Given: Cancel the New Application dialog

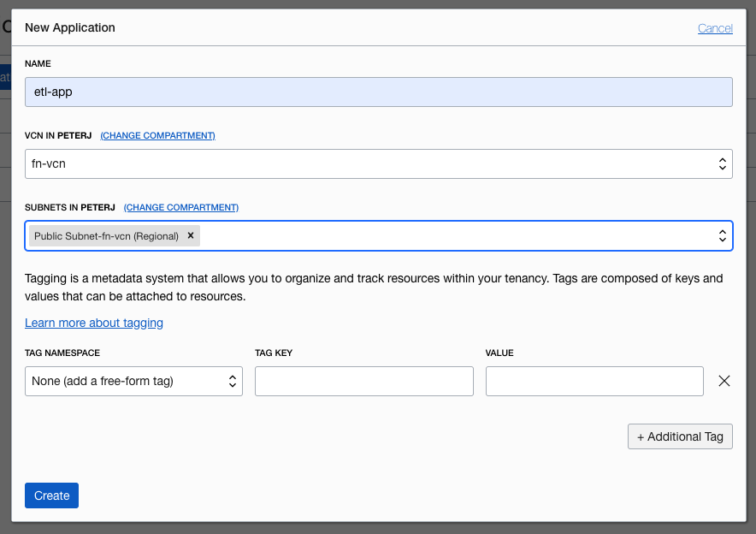Looking at the screenshot, I should [x=715, y=28].
